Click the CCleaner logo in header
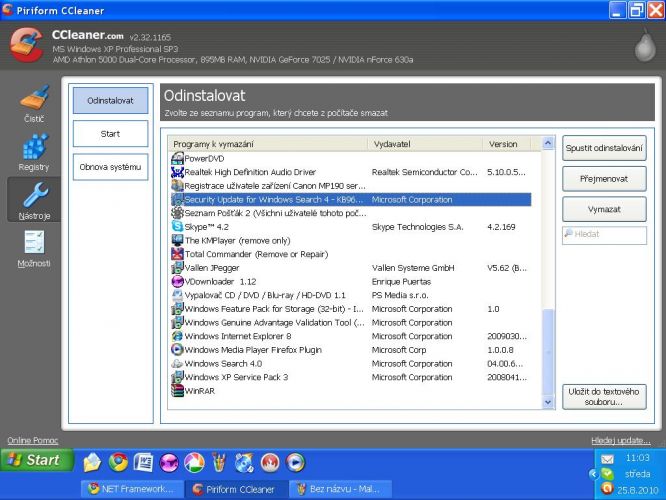 pyautogui.click(x=26, y=45)
